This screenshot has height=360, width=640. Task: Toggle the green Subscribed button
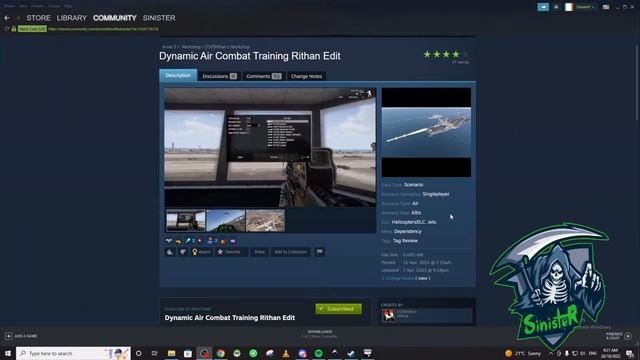338,309
